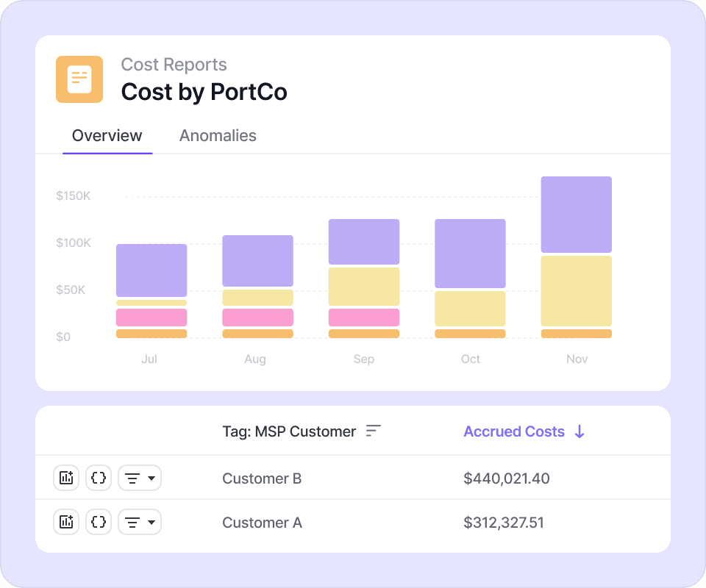Click the orange Cost Reports document icon
706x588 pixels.
(79, 79)
